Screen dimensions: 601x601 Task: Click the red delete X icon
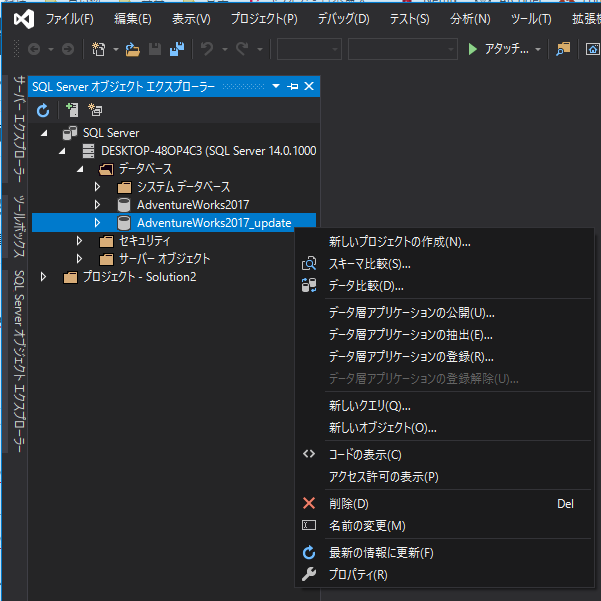(x=309, y=503)
